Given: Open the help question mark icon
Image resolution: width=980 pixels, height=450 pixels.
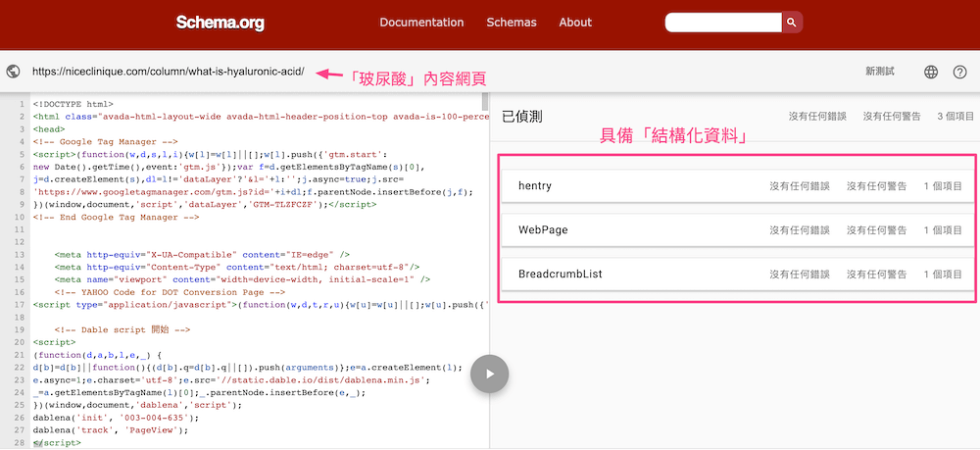Looking at the screenshot, I should tap(960, 72).
